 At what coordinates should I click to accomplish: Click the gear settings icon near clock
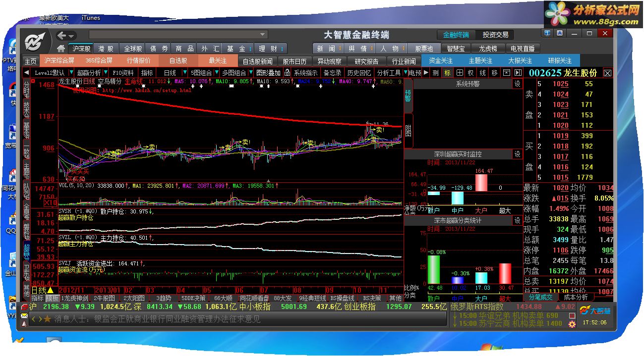[572, 324]
